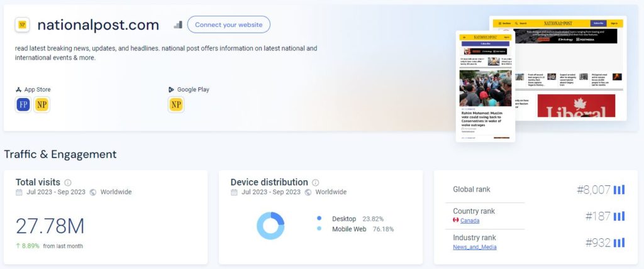Click the Traffic & Engagement heading
The height and width of the screenshot is (269, 644).
point(60,155)
